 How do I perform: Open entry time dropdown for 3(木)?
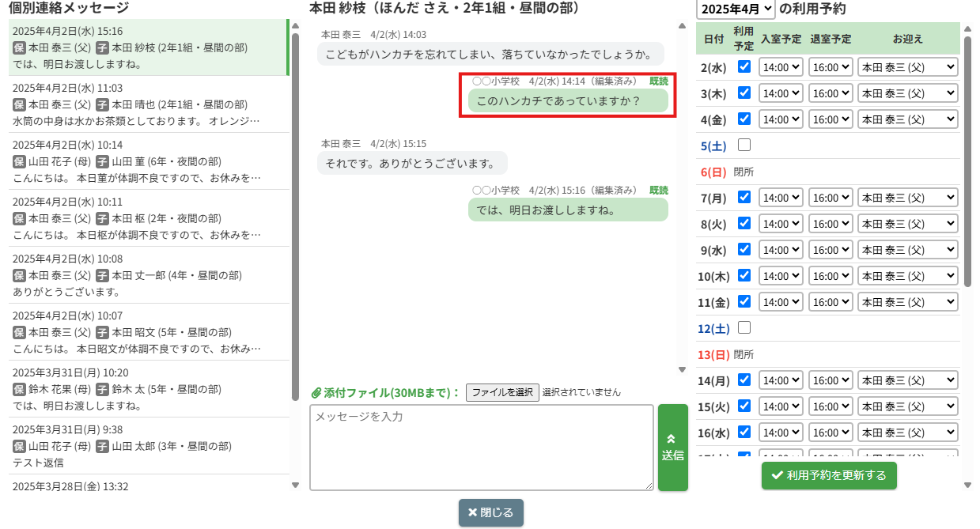pyautogui.click(x=780, y=93)
